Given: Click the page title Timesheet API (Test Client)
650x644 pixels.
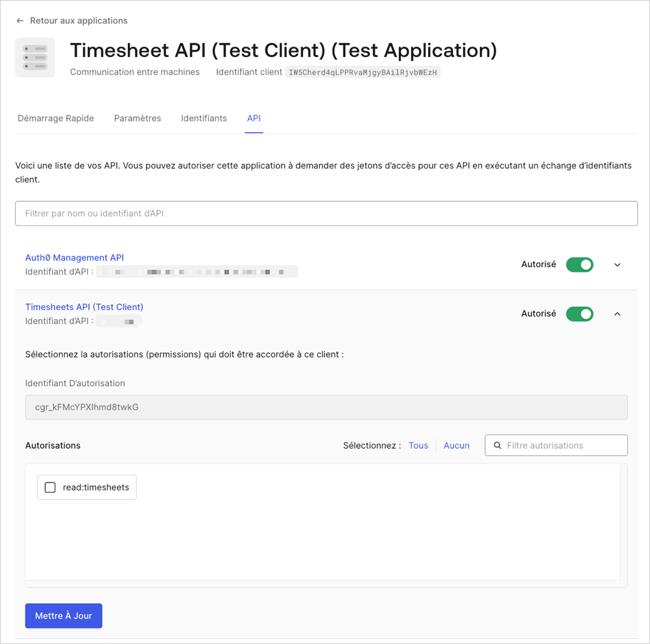Looking at the screenshot, I should (x=283, y=51).
